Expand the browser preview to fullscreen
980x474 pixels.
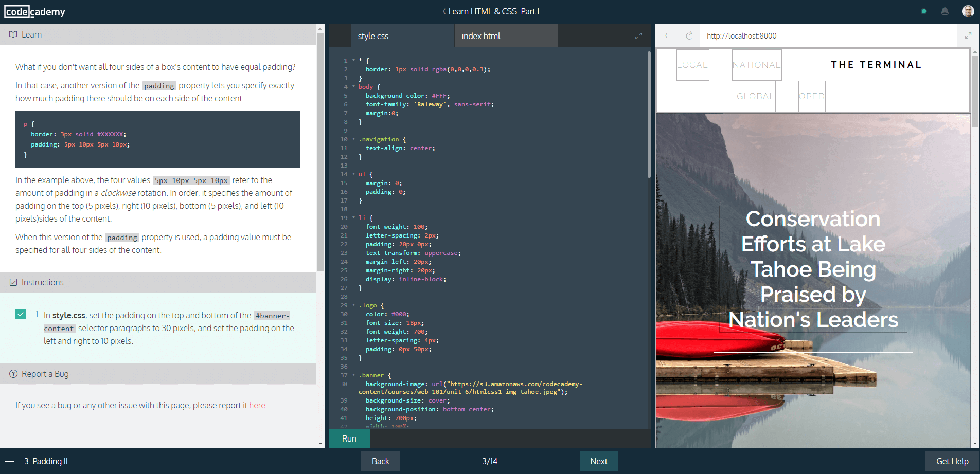pyautogui.click(x=968, y=35)
